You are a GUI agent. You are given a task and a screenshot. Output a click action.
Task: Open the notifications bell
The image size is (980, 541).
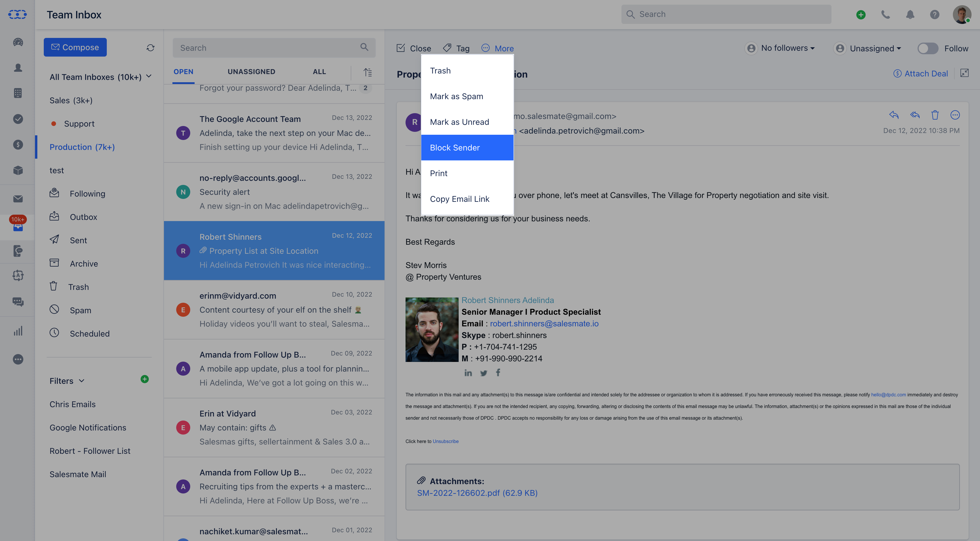[910, 15]
